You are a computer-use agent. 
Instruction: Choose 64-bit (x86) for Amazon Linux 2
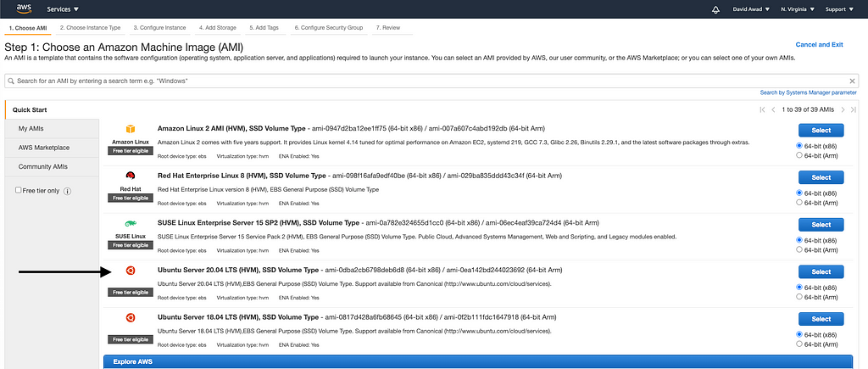(x=798, y=146)
